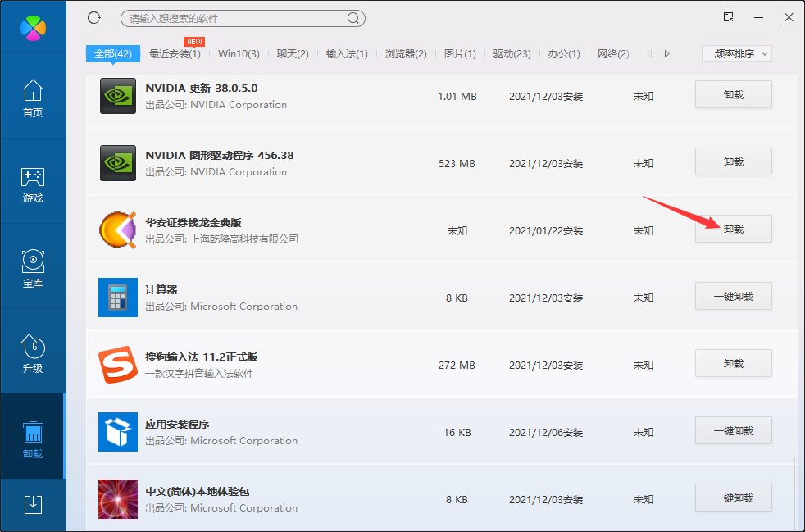Select the 全部(42) tab
The image size is (805, 532).
113,53
